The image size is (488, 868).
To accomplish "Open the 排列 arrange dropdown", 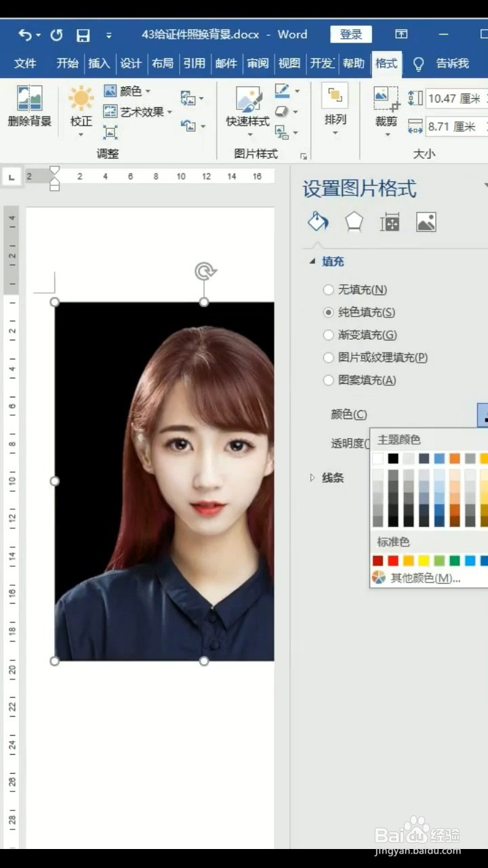I will [x=335, y=108].
